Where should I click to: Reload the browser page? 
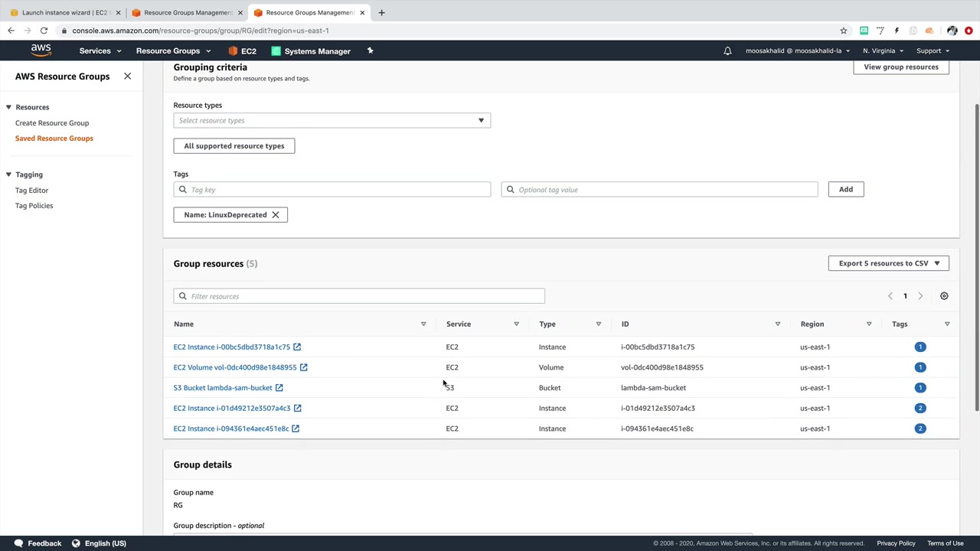tap(44, 31)
